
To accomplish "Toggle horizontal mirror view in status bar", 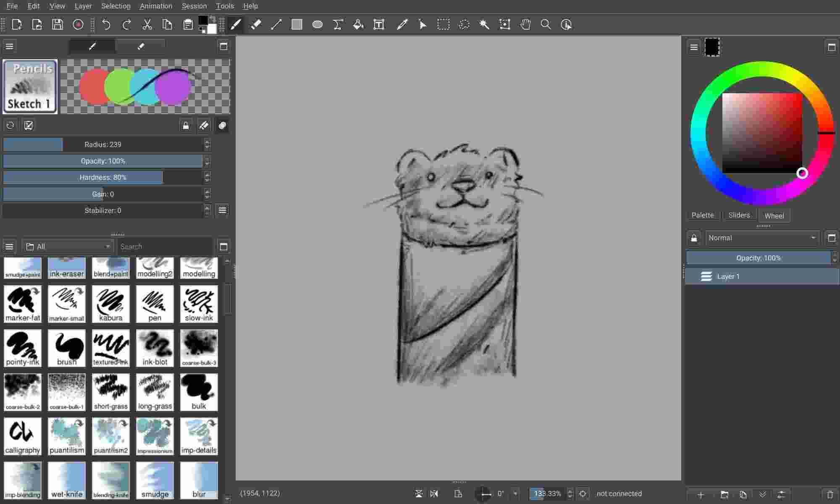I will [x=434, y=494].
